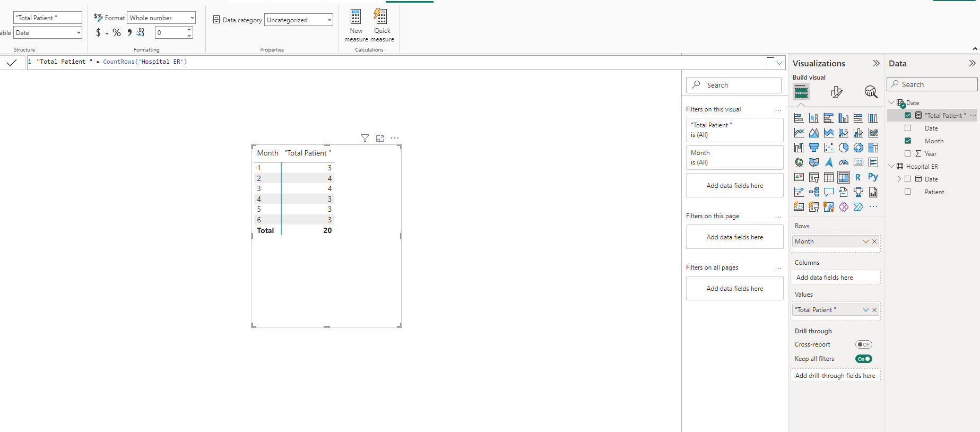The height and width of the screenshot is (432, 980).
Task: Select the Area chart visual
Action: [813, 133]
